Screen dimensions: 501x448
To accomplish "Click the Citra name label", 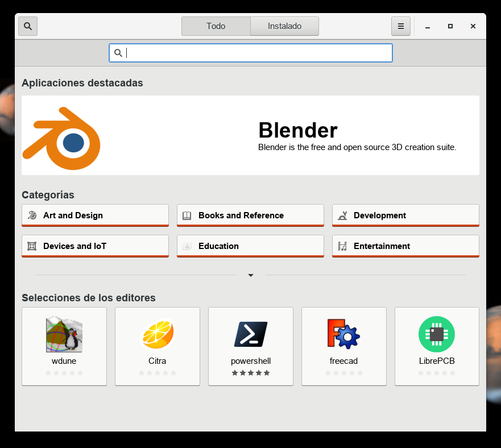I will [157, 361].
